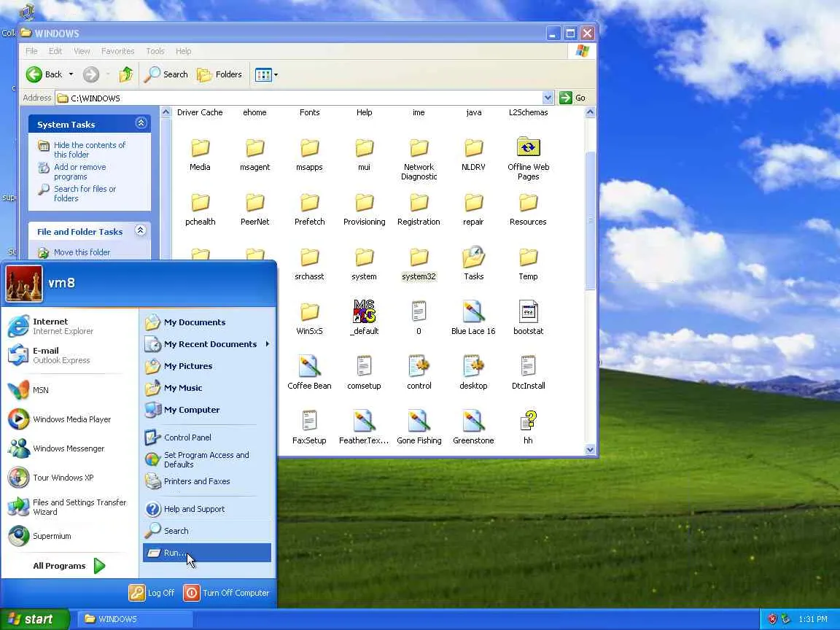Click the file list scrollbar up arrow
Screen dimensions: 840x630
pyautogui.click(x=591, y=112)
